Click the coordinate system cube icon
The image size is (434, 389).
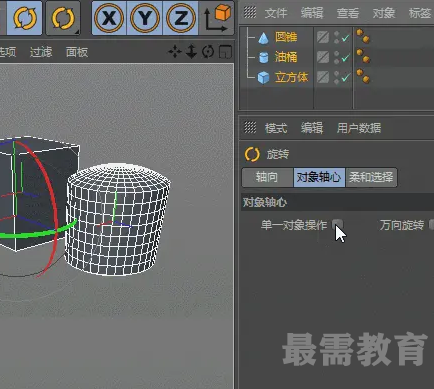click(x=217, y=17)
